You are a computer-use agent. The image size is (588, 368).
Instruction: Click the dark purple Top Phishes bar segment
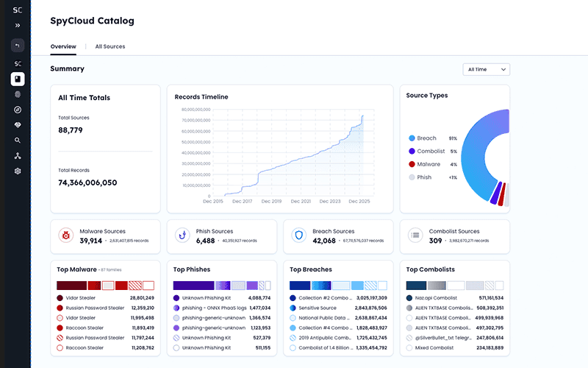pyautogui.click(x=193, y=286)
